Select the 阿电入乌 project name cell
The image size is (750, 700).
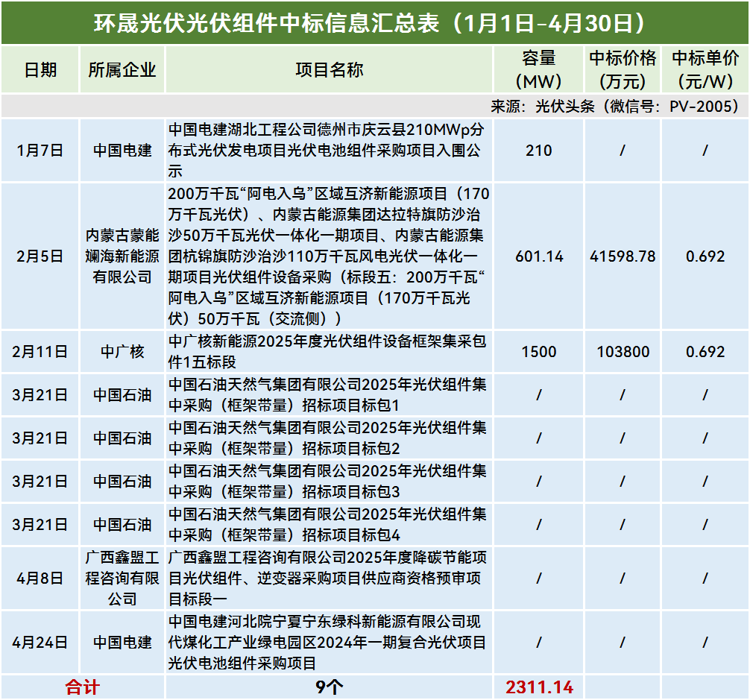(x=328, y=256)
